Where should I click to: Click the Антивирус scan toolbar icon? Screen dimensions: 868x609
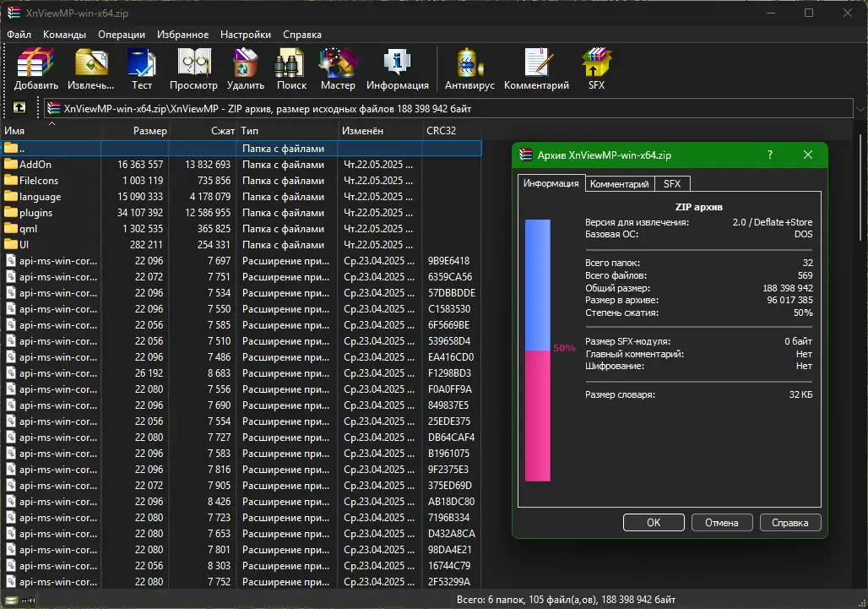pyautogui.click(x=469, y=68)
